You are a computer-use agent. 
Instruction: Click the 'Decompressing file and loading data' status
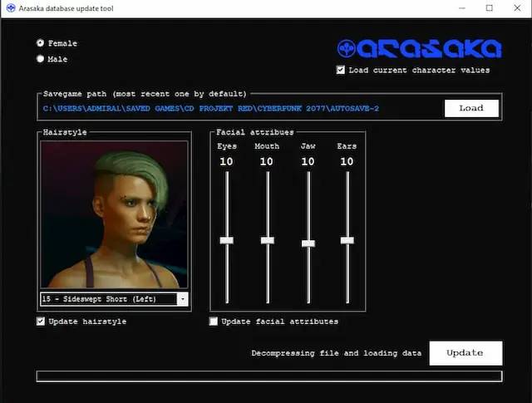pos(336,353)
